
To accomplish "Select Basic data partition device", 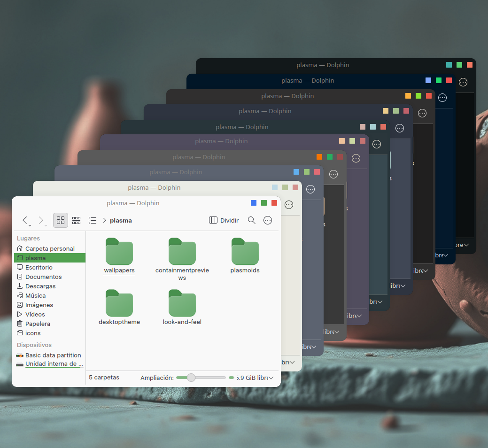I will click(50, 355).
